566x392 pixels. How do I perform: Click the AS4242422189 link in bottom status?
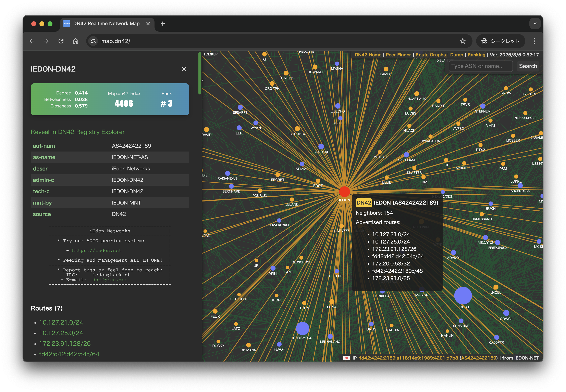pyautogui.click(x=478, y=358)
